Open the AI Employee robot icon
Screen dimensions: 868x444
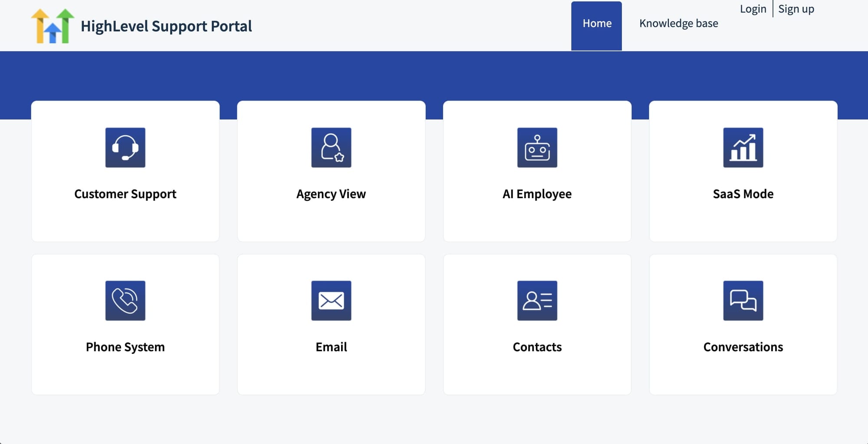(x=537, y=147)
